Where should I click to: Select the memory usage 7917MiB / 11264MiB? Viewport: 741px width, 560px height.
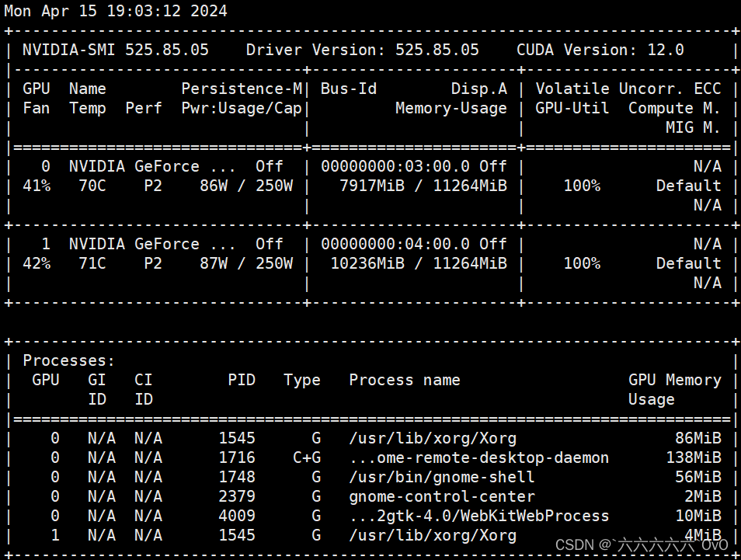click(425, 185)
